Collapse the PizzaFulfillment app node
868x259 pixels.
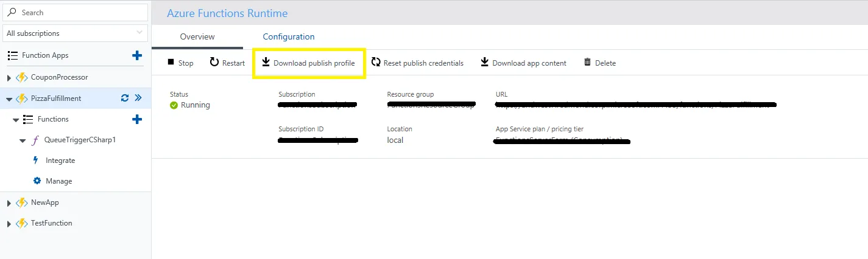point(9,98)
